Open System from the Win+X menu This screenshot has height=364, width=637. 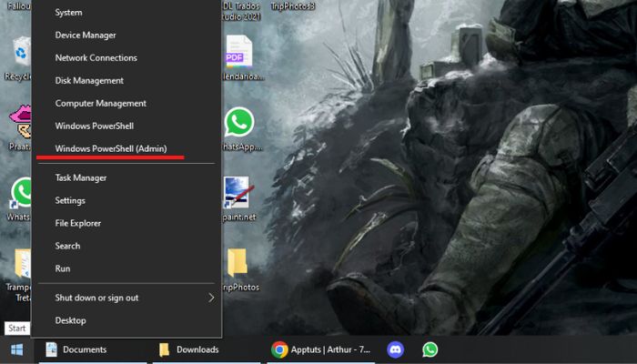click(x=126, y=12)
